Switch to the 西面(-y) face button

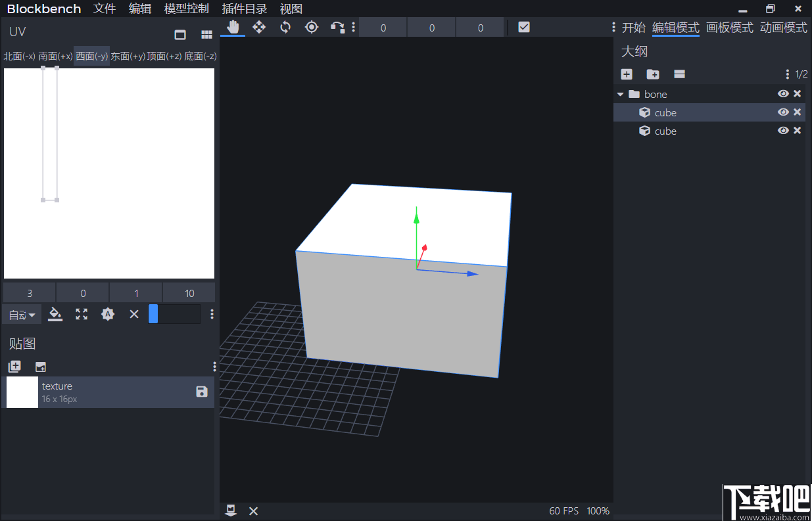coord(91,56)
